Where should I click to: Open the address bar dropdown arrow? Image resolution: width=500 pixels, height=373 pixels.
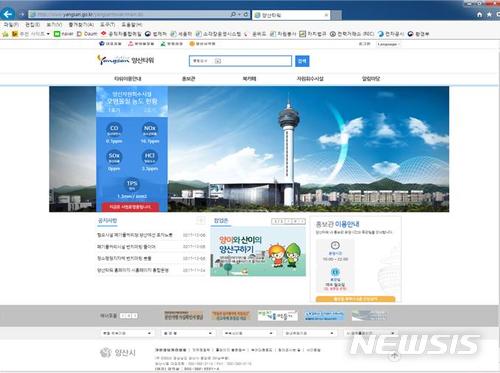239,14
